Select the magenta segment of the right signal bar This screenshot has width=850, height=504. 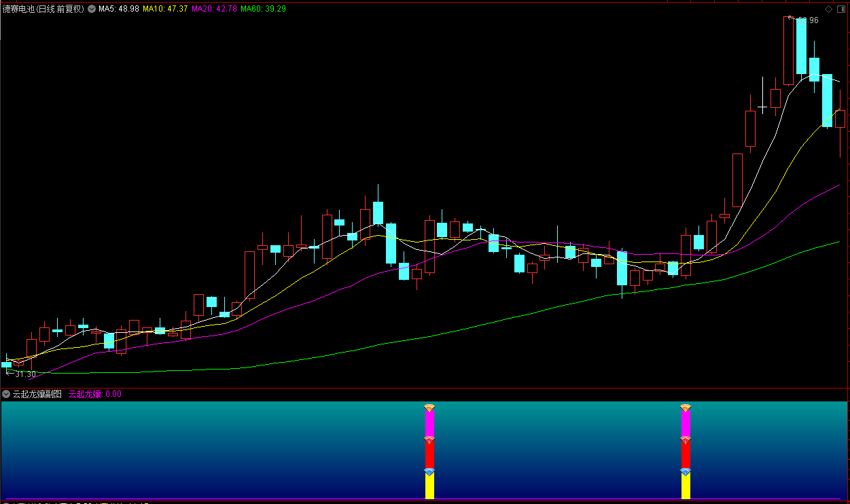[686, 424]
